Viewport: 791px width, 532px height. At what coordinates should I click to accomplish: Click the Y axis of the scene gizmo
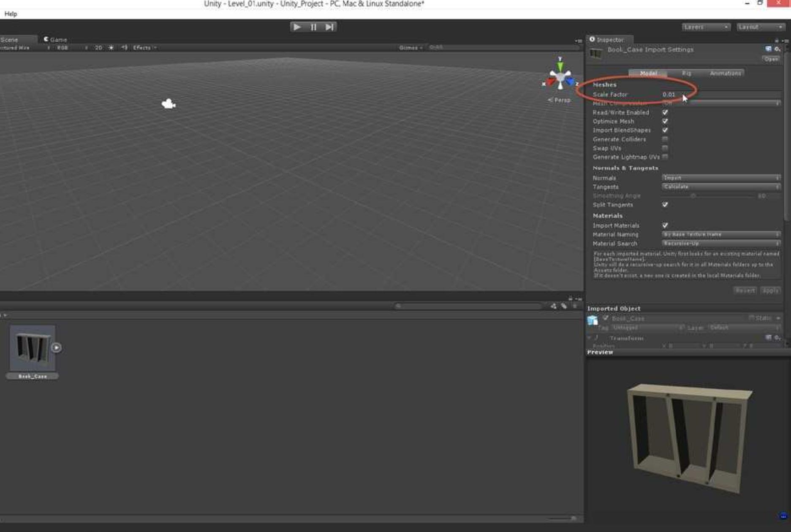tap(560, 65)
